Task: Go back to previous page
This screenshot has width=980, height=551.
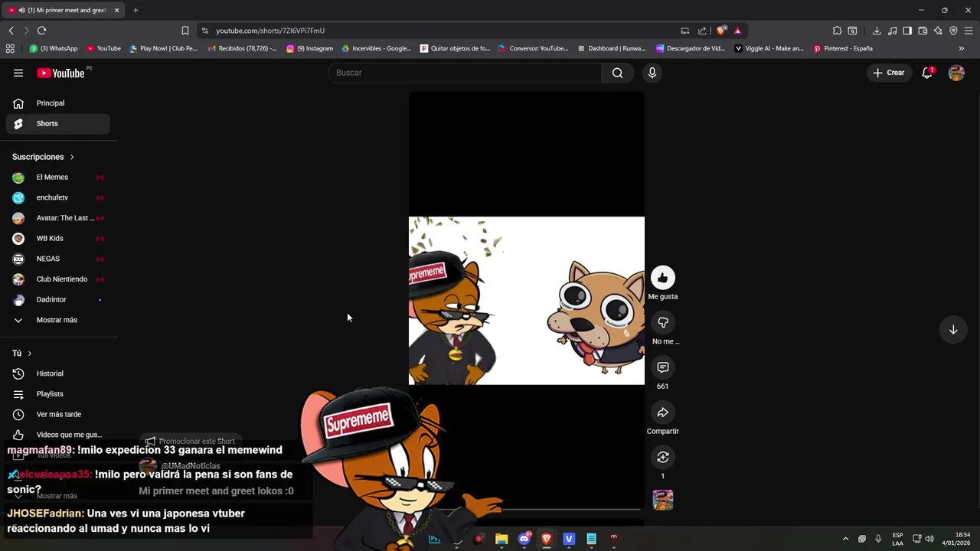Action: 11,31
